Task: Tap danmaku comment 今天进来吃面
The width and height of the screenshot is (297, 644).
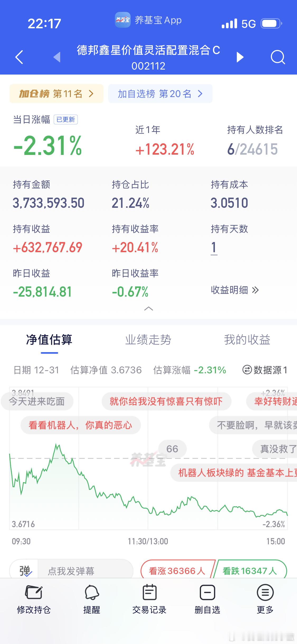Action: (x=37, y=401)
